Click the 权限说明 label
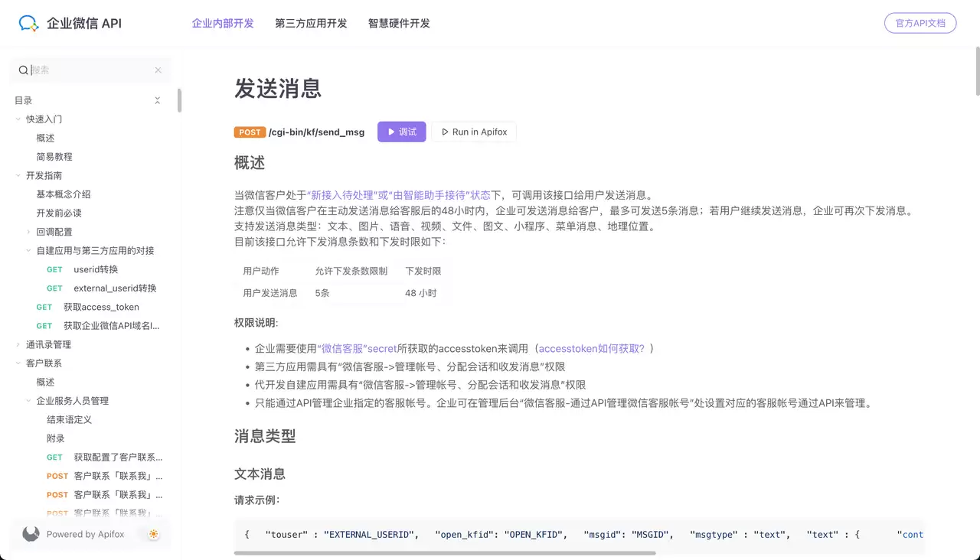This screenshot has height=560, width=980. pos(256,323)
